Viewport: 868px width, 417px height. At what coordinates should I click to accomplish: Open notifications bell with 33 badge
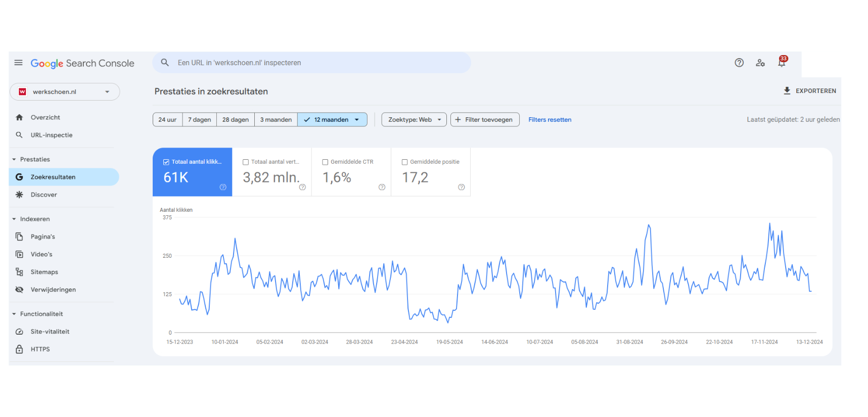[782, 62]
